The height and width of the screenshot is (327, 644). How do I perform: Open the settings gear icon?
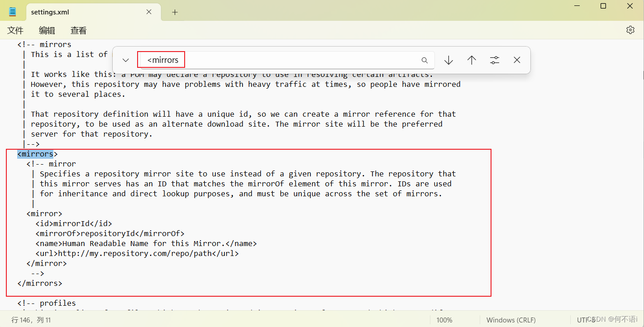[x=630, y=30]
